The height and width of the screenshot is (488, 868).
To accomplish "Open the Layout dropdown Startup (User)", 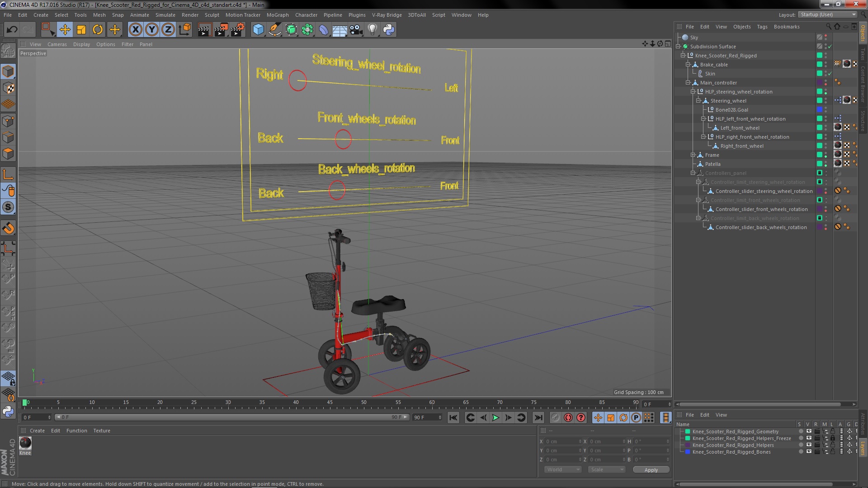I will tap(827, 14).
